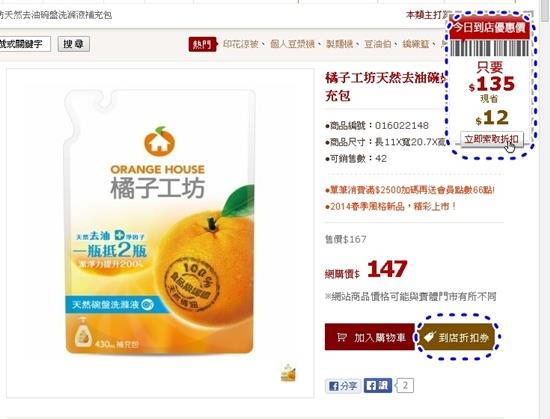Select the small product thumbnail below the main image

click(288, 373)
